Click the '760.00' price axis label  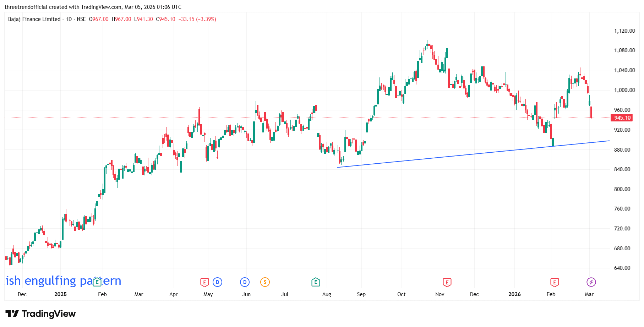click(622, 209)
